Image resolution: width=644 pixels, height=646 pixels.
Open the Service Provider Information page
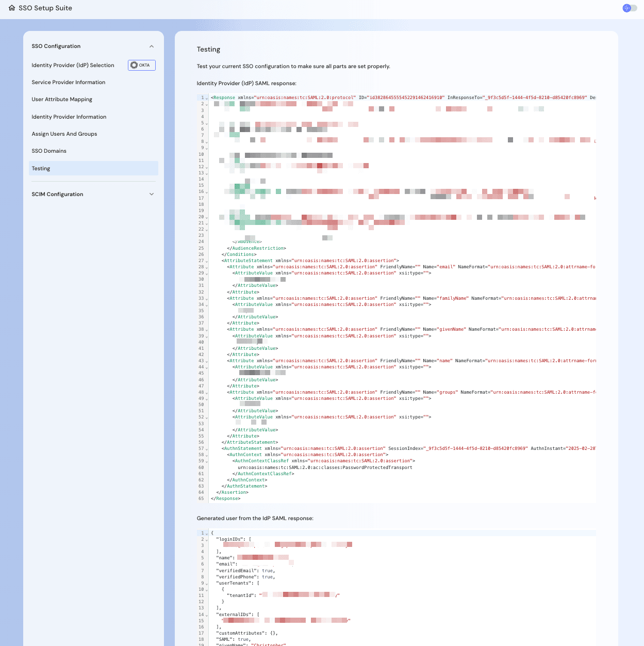(x=69, y=82)
